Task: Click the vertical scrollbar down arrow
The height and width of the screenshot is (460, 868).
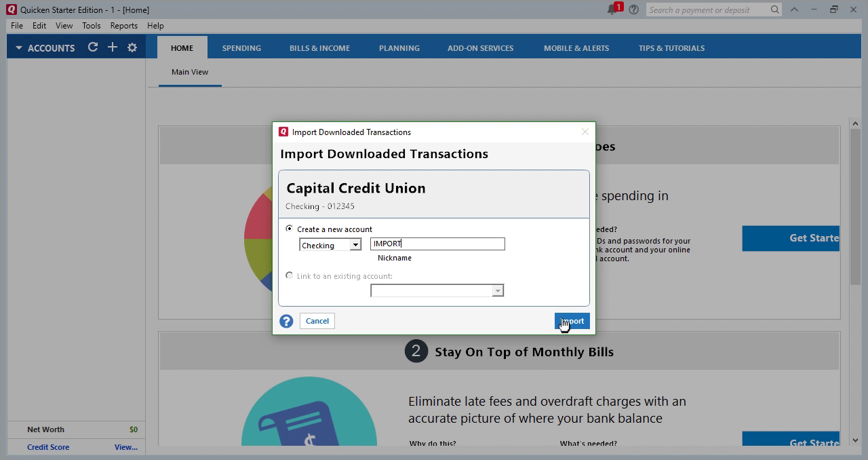Action: point(855,440)
